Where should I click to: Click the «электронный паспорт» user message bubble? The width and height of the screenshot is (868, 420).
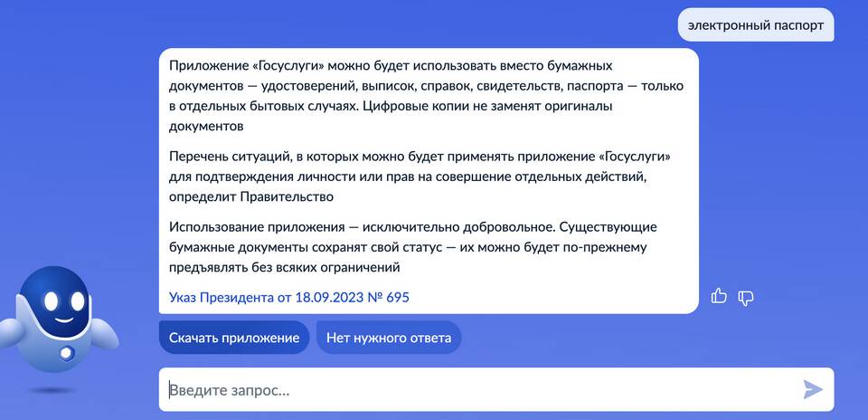(755, 25)
